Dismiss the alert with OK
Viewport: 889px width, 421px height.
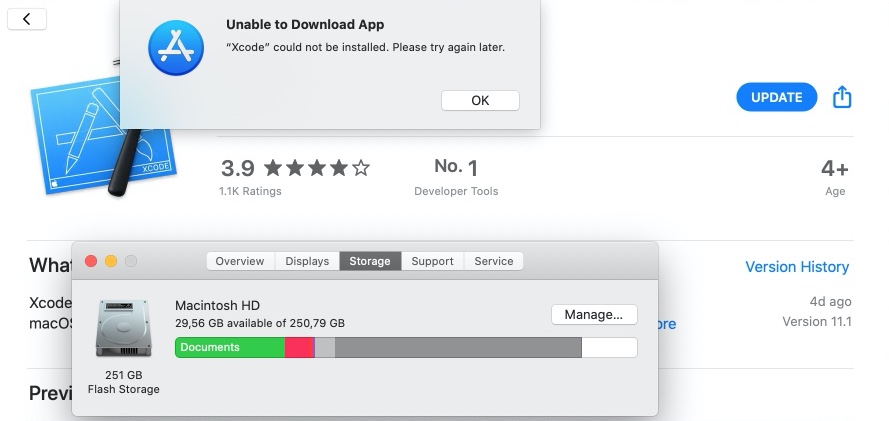click(480, 100)
